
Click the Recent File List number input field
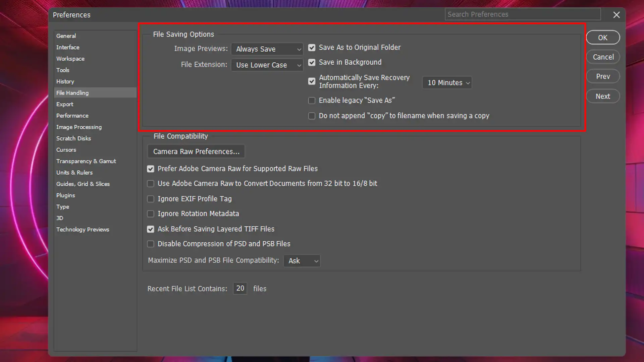coord(240,288)
